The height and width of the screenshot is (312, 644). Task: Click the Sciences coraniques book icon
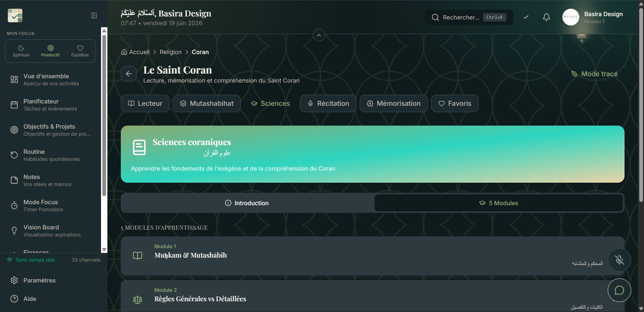[x=139, y=147]
